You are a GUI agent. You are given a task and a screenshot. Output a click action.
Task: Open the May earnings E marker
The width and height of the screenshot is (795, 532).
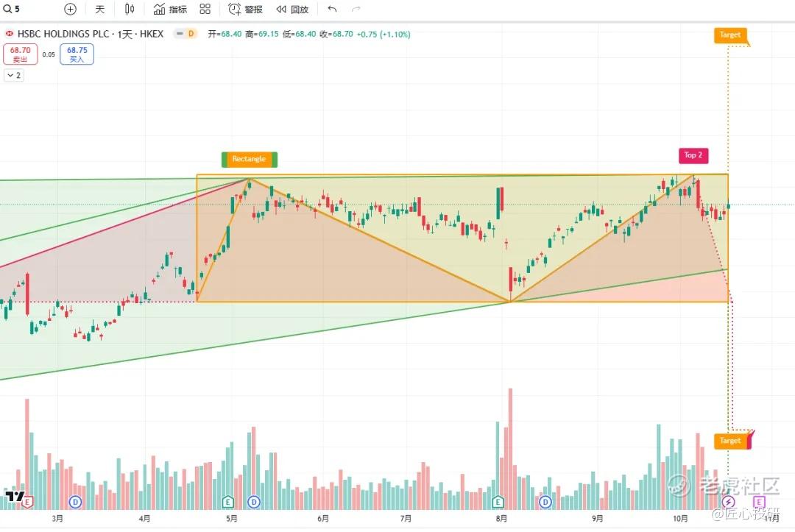pos(227,502)
